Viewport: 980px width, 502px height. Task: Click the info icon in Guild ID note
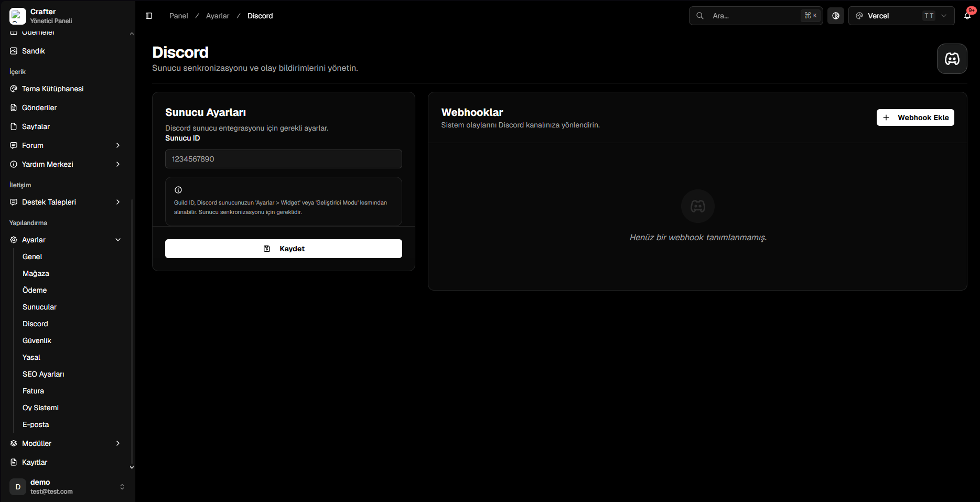(178, 190)
